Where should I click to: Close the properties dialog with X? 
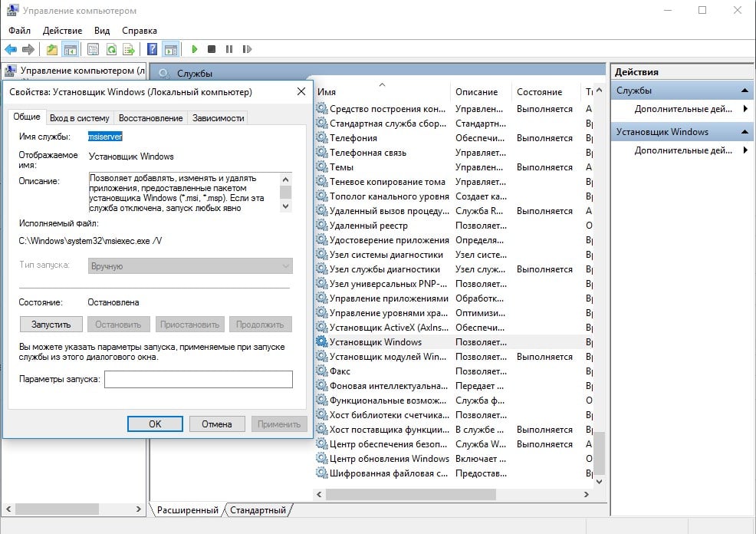301,91
